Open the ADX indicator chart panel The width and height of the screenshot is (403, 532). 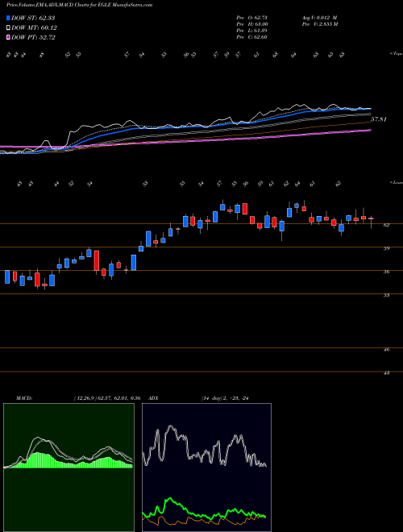tap(206, 468)
